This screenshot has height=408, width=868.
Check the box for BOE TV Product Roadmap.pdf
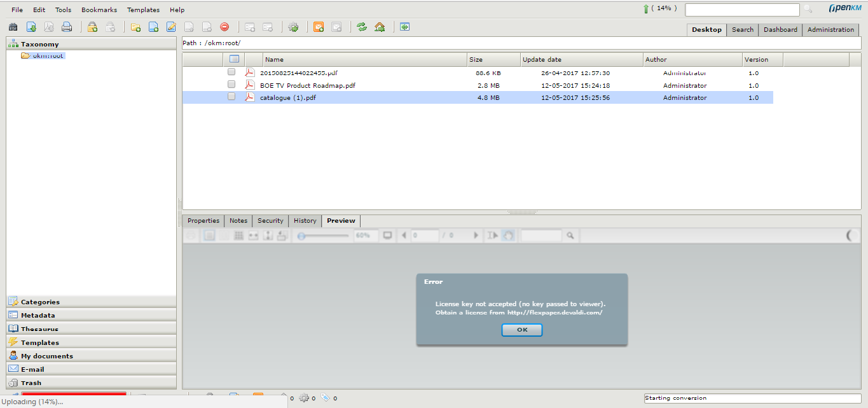[x=231, y=85]
